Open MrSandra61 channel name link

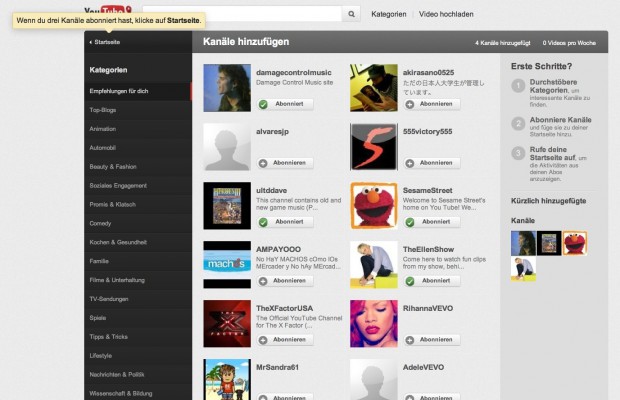(278, 367)
